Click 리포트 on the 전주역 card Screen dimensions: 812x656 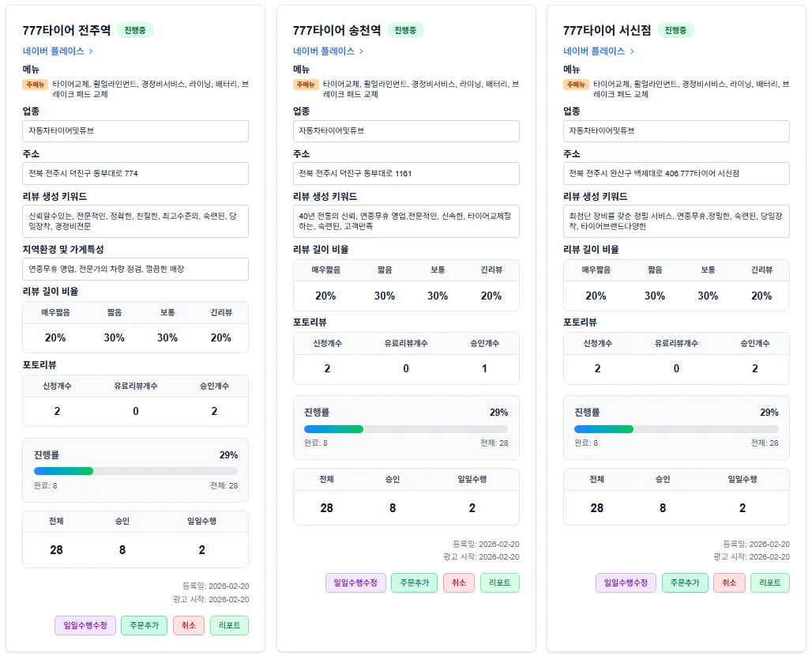pyautogui.click(x=229, y=624)
